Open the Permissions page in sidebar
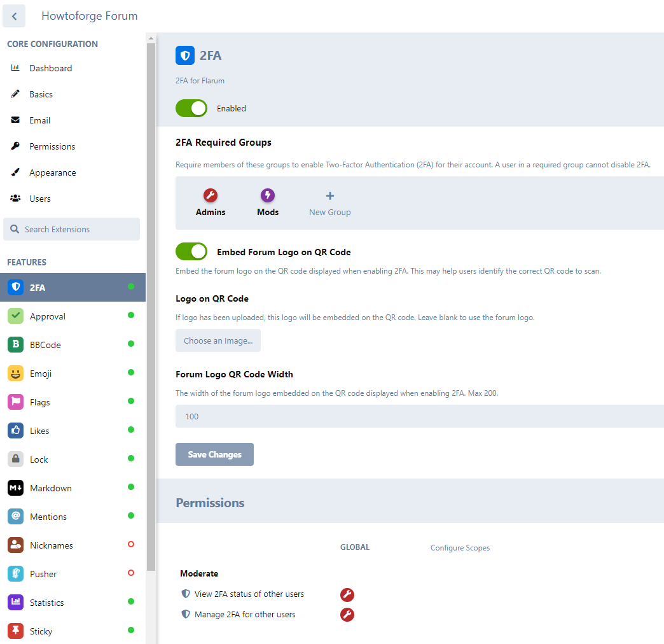Viewport: 664px width, 644px height. click(52, 146)
